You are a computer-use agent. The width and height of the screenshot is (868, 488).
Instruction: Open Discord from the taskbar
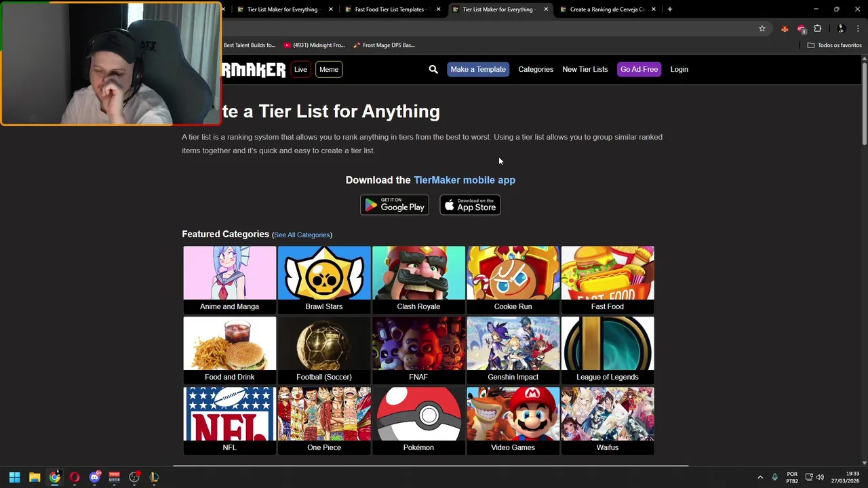[94, 477]
